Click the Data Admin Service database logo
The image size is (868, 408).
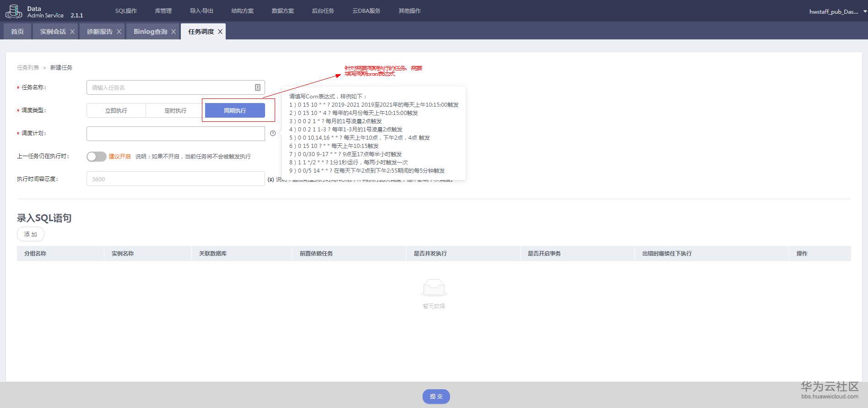click(13, 11)
